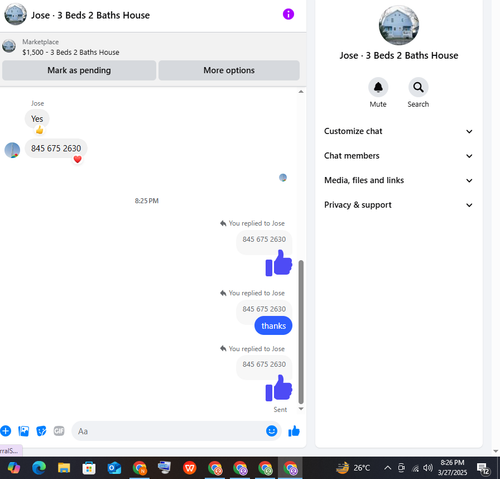Open the weather widget showing 26°C
The width and height of the screenshot is (500, 479).
353,468
